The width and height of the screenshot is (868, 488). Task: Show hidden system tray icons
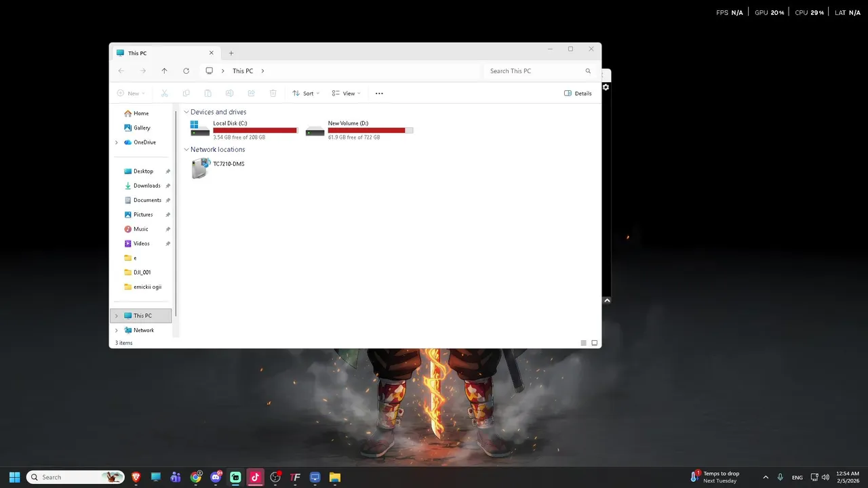pyautogui.click(x=766, y=477)
